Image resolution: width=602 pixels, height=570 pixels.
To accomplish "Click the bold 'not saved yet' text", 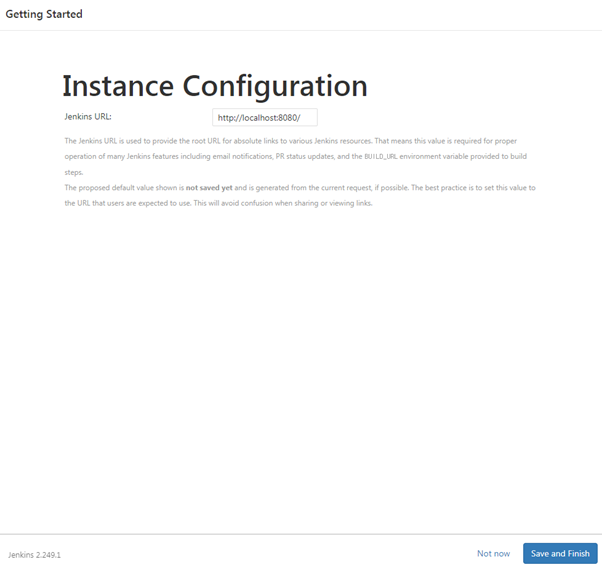I will [209, 188].
